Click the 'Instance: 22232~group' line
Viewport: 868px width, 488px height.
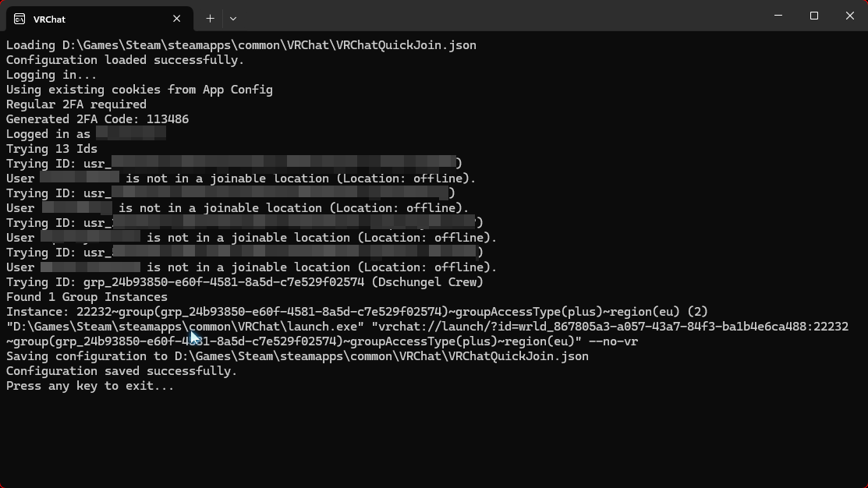(357, 312)
